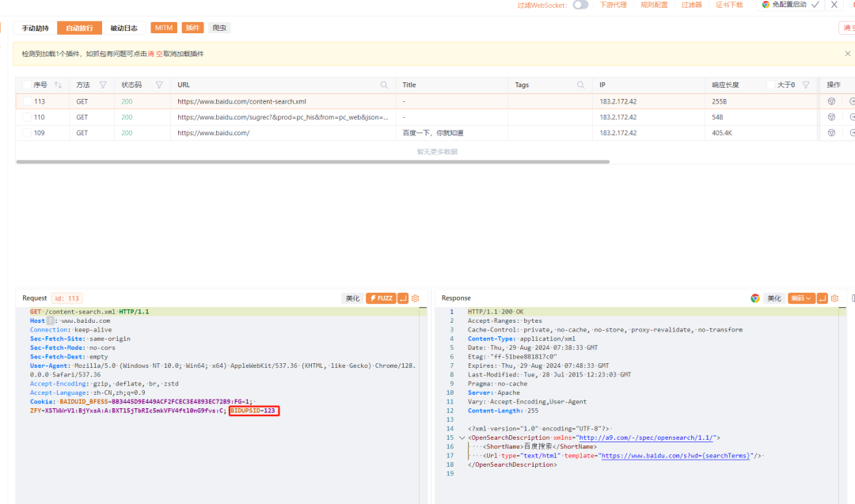Click the Chrome icon in Response panel
This screenshot has width=855, height=504.
[755, 298]
